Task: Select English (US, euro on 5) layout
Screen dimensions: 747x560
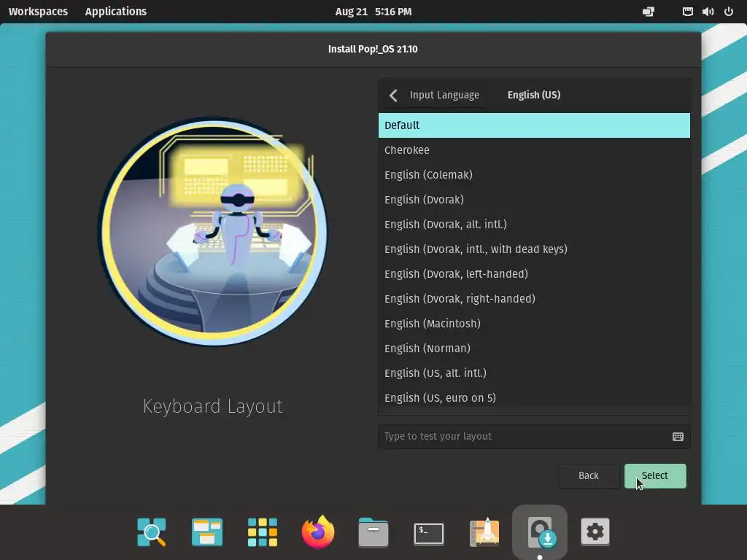Action: point(534,397)
